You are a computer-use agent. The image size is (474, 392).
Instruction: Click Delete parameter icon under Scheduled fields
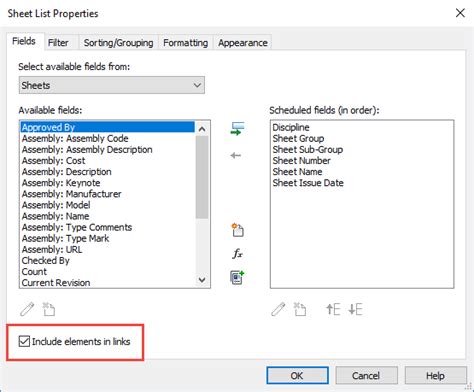tap(300, 309)
